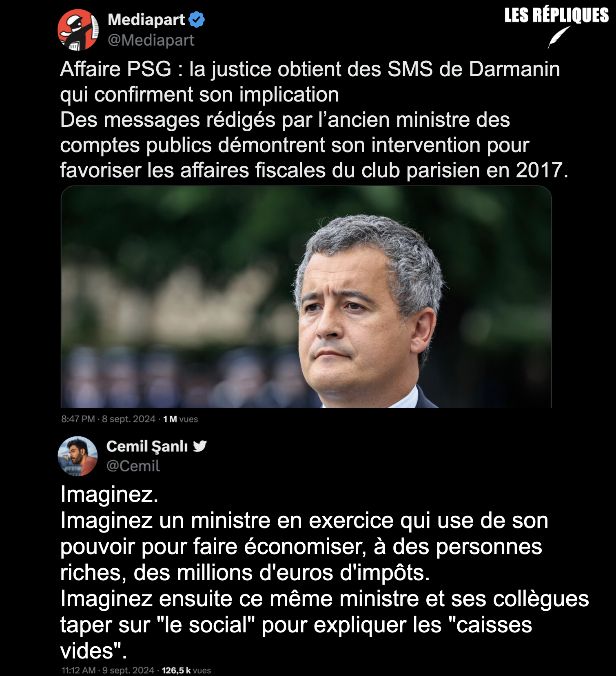Click the @Mediapart handle
Image resolution: width=616 pixels, height=676 pixels.
coord(151,40)
